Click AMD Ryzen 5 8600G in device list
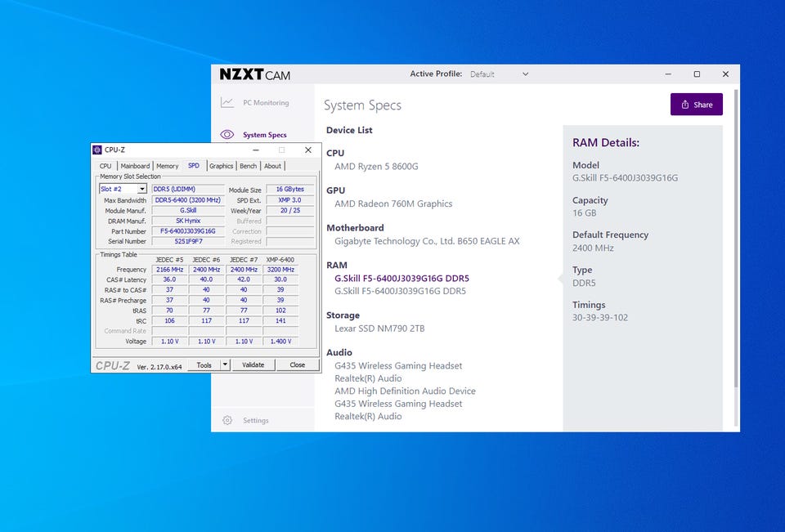Screen dimensions: 785x532 click(x=376, y=166)
